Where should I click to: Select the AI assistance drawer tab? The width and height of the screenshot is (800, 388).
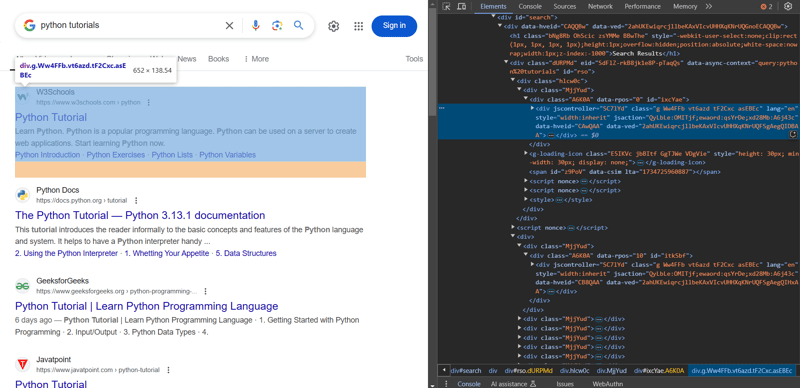click(x=514, y=384)
